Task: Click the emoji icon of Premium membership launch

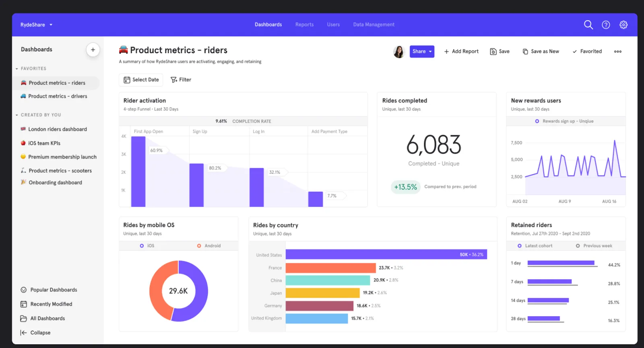Action: (x=23, y=156)
